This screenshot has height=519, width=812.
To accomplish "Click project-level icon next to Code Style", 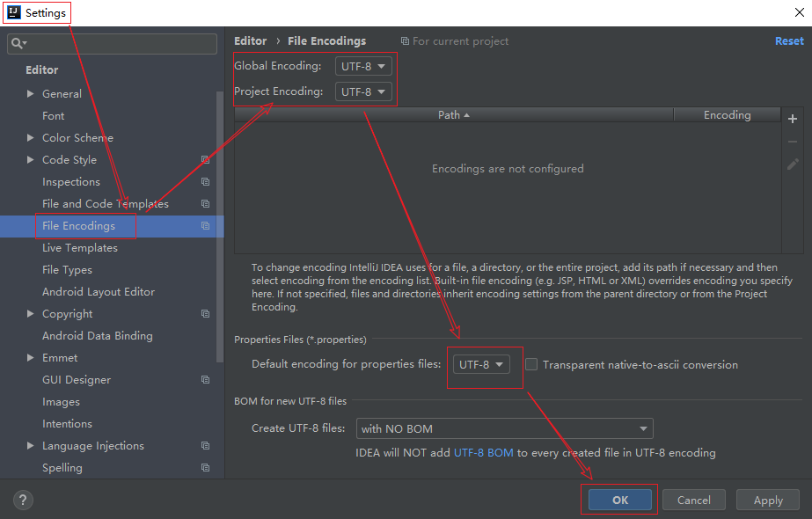I will (x=205, y=160).
